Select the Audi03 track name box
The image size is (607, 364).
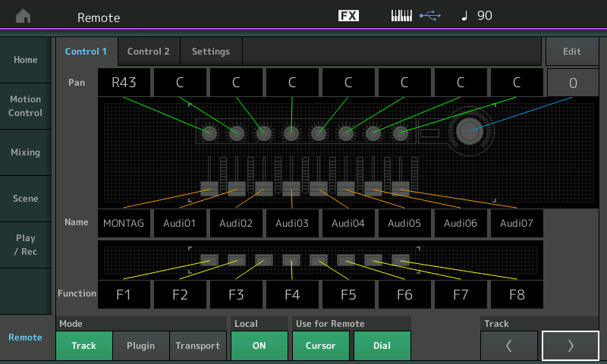(292, 223)
